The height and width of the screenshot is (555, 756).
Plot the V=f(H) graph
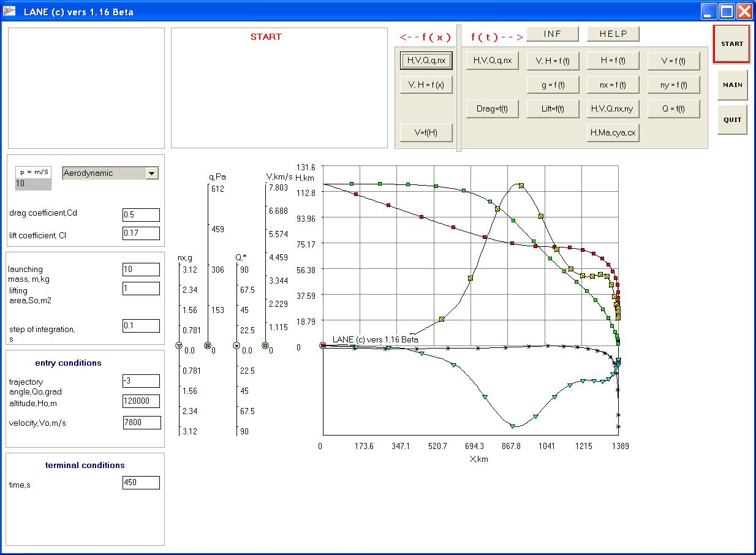click(x=426, y=132)
